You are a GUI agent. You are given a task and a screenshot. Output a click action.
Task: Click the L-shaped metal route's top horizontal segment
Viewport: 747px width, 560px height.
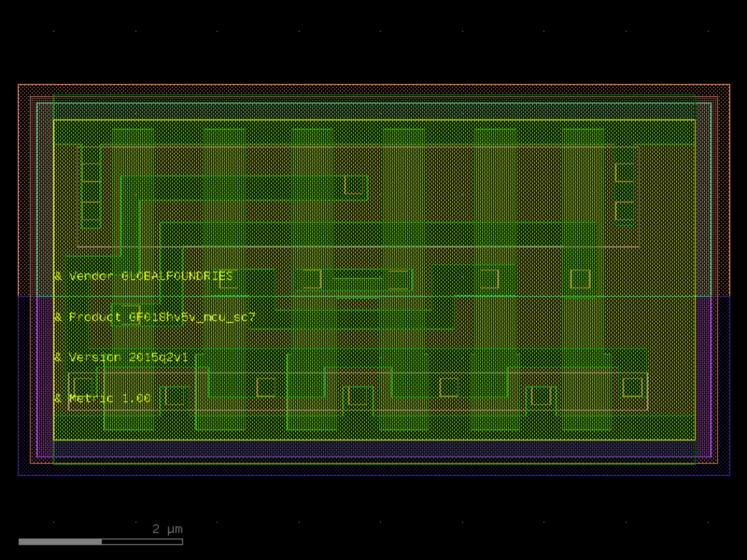[x=245, y=188]
